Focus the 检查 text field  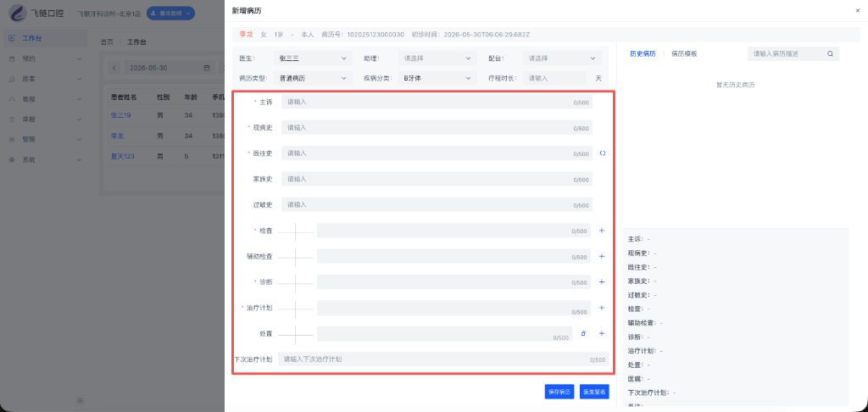point(454,231)
